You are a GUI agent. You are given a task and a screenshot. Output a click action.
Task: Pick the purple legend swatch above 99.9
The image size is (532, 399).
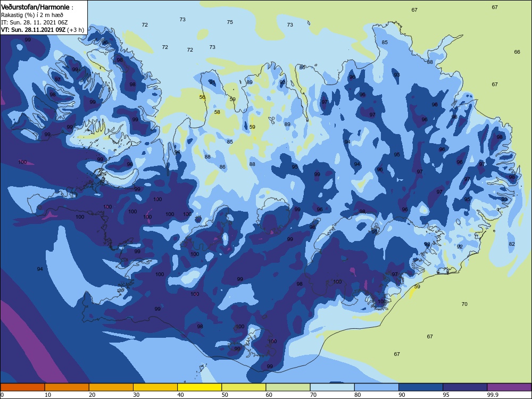tap(509, 387)
